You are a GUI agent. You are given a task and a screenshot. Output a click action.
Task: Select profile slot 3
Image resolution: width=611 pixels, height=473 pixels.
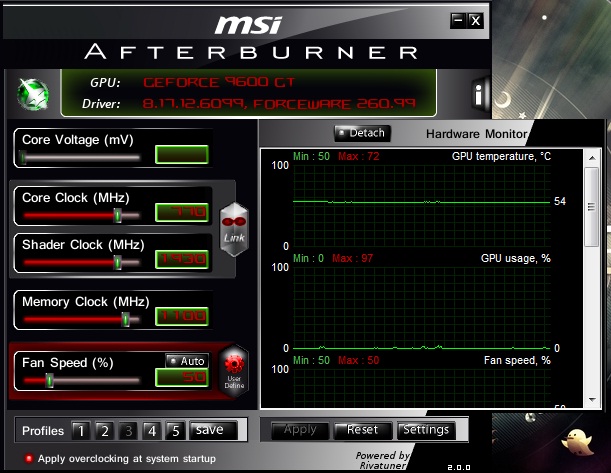click(128, 431)
